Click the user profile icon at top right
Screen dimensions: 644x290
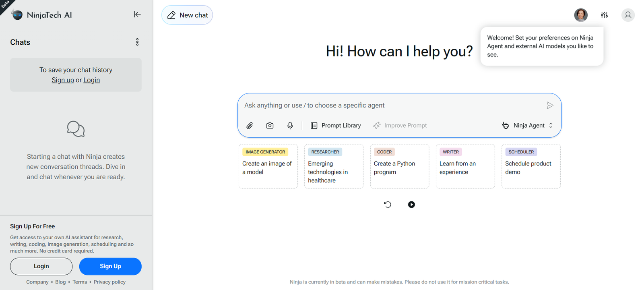(627, 15)
